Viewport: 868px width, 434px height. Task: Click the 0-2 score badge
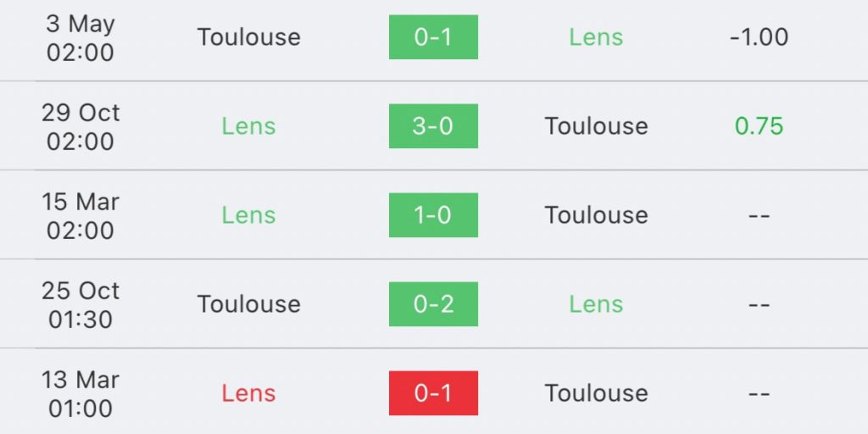click(x=433, y=304)
